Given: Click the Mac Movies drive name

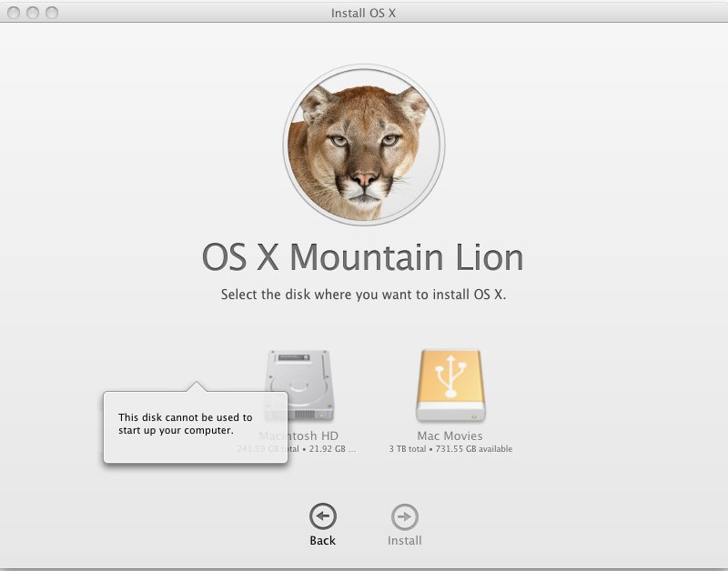Looking at the screenshot, I should [450, 436].
